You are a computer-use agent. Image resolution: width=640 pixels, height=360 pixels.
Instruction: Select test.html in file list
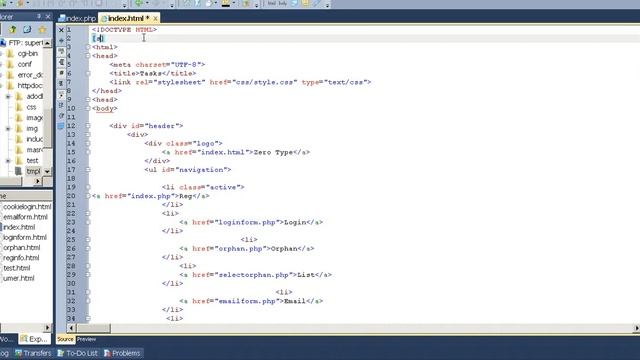click(x=17, y=268)
